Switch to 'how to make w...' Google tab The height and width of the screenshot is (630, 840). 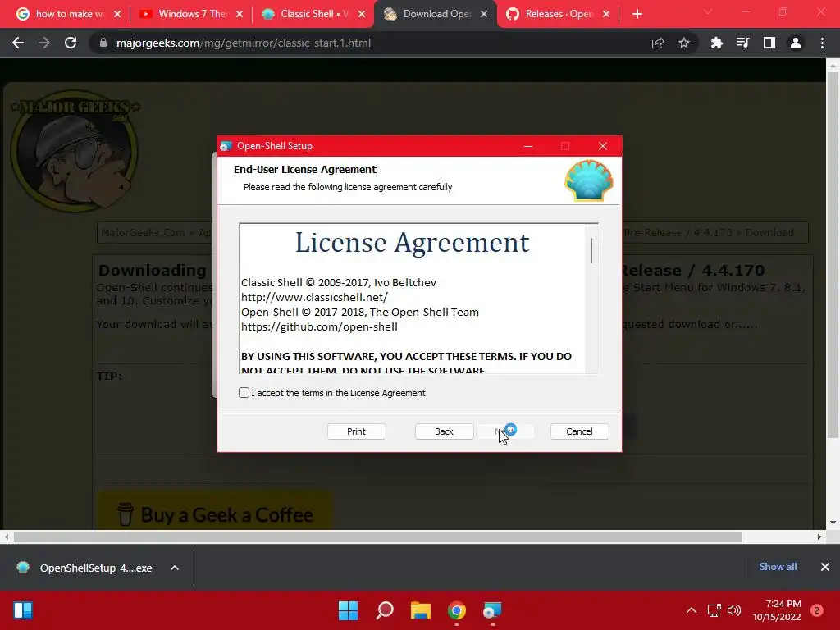70,14
